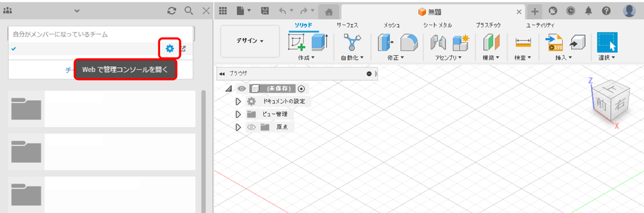
Task: Click the automation tool icon
Action: pyautogui.click(x=352, y=43)
